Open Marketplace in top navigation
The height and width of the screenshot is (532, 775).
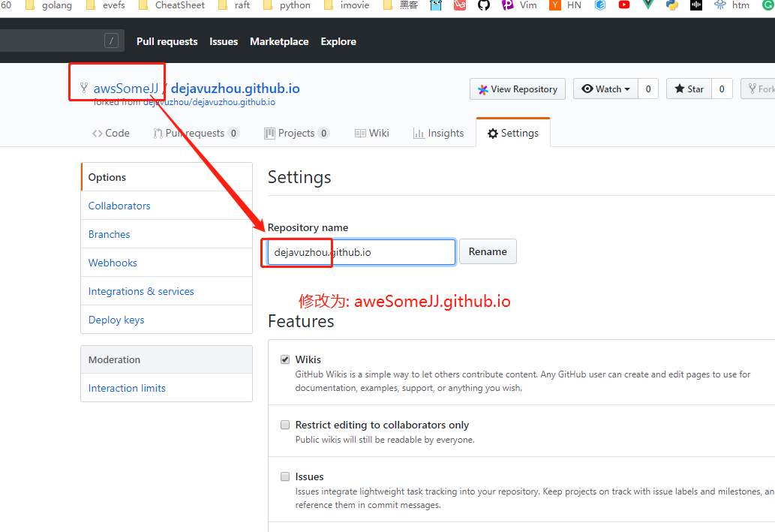point(279,41)
